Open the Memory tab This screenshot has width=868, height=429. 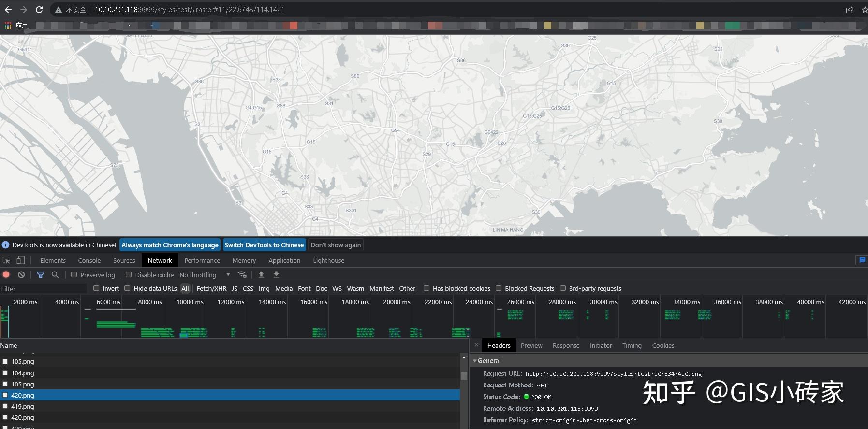click(x=244, y=260)
